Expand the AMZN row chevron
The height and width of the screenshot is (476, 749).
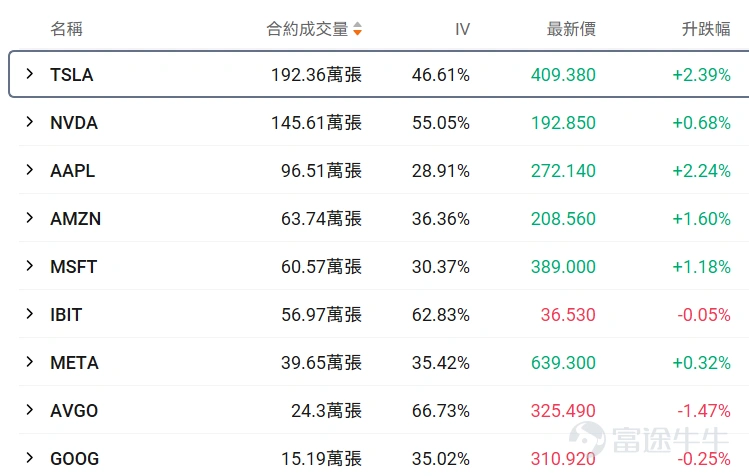click(30, 218)
